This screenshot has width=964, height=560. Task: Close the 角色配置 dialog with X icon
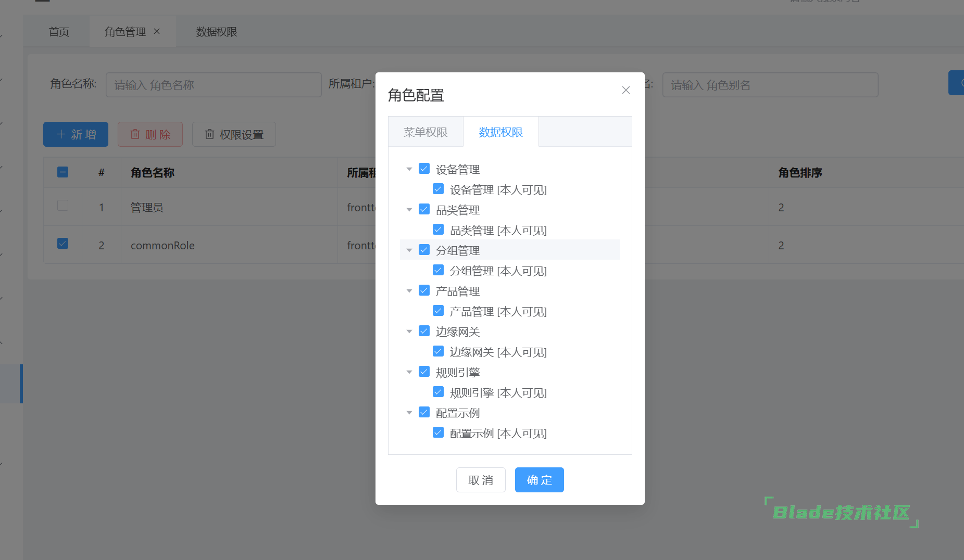[x=625, y=90]
